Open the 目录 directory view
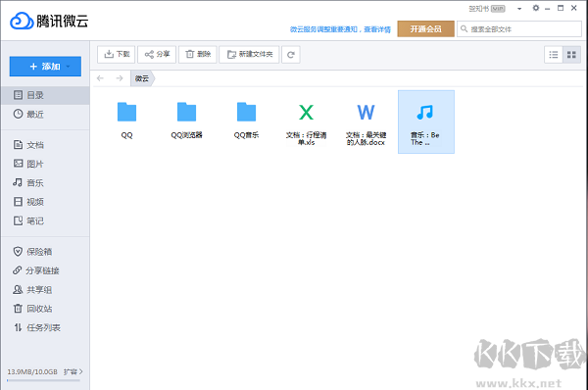The height and width of the screenshot is (390, 588). [45, 95]
